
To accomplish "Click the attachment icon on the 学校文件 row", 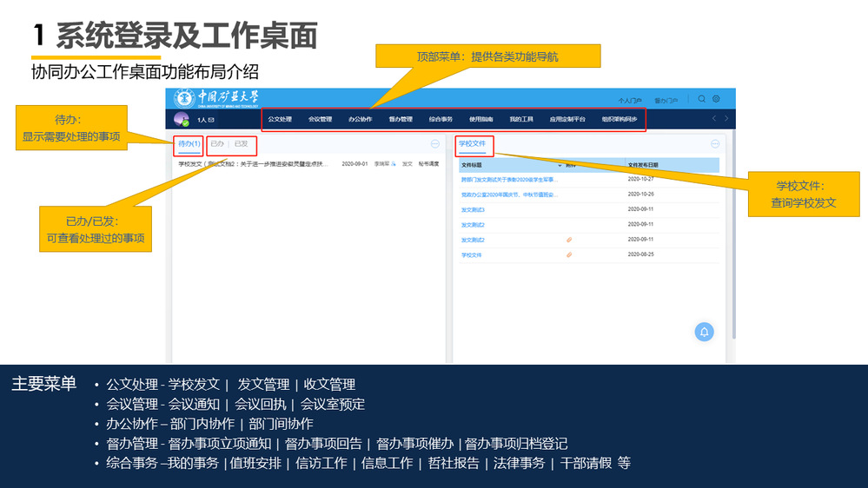I will pyautogui.click(x=569, y=255).
